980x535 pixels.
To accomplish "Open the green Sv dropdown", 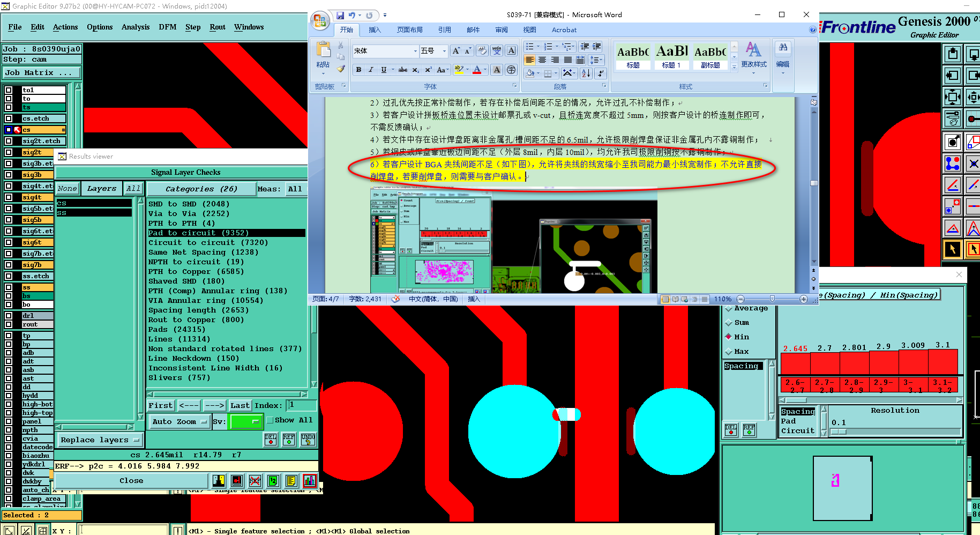I will tap(245, 421).
